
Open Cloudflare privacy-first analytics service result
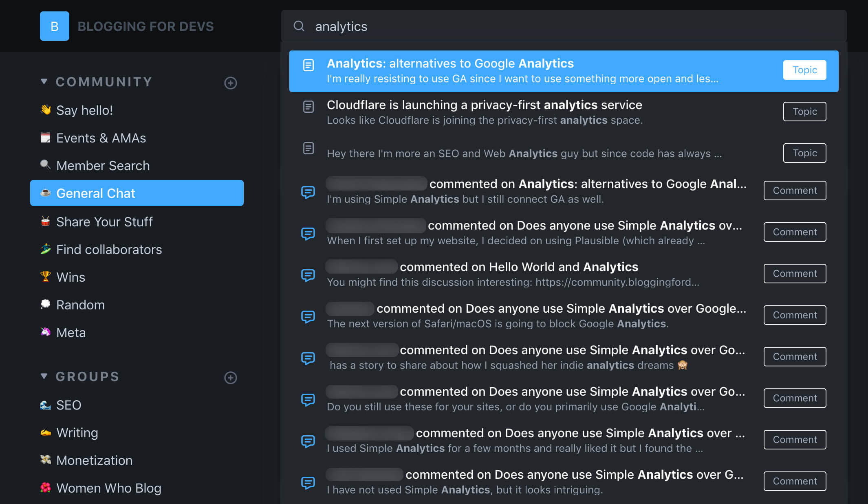[564, 112]
